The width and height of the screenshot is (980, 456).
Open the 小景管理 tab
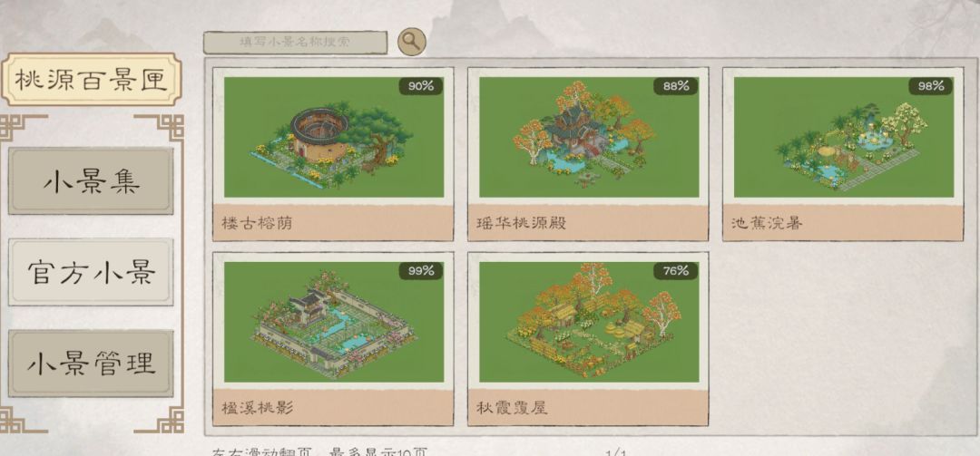[92, 364]
